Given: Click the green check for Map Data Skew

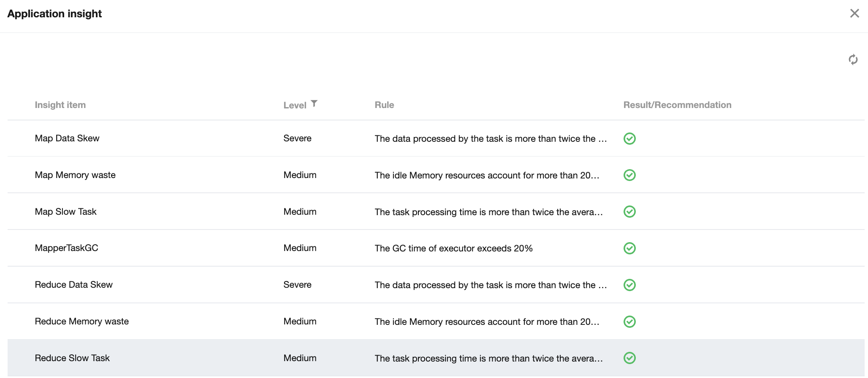Looking at the screenshot, I should 629,138.
